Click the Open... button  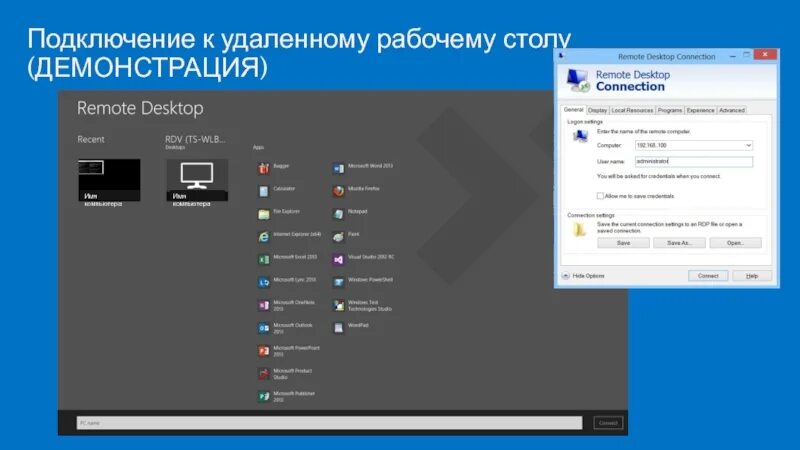[x=735, y=243]
